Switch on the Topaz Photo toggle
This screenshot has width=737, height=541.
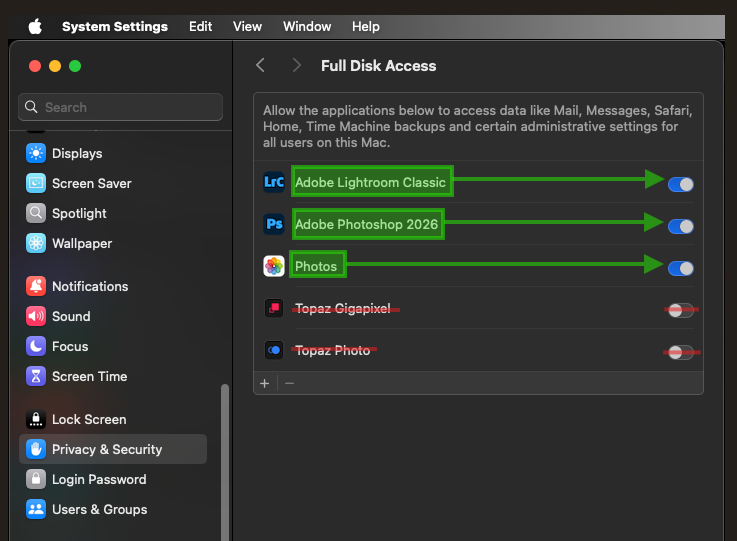click(681, 352)
